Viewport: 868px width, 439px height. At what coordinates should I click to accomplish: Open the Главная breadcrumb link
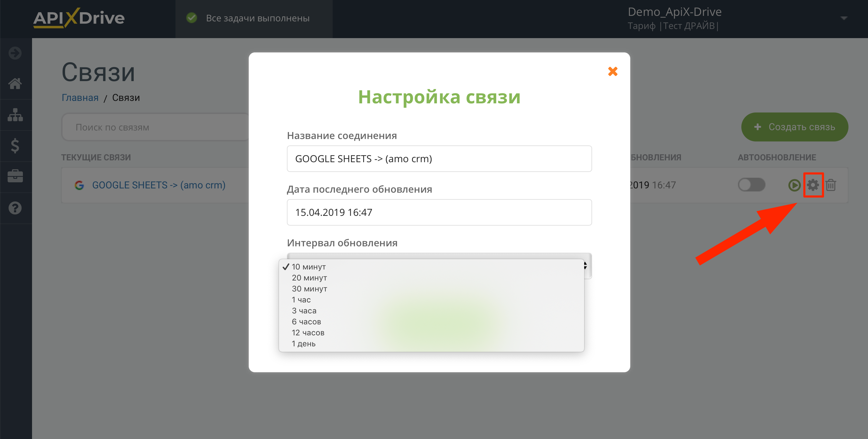coord(80,98)
